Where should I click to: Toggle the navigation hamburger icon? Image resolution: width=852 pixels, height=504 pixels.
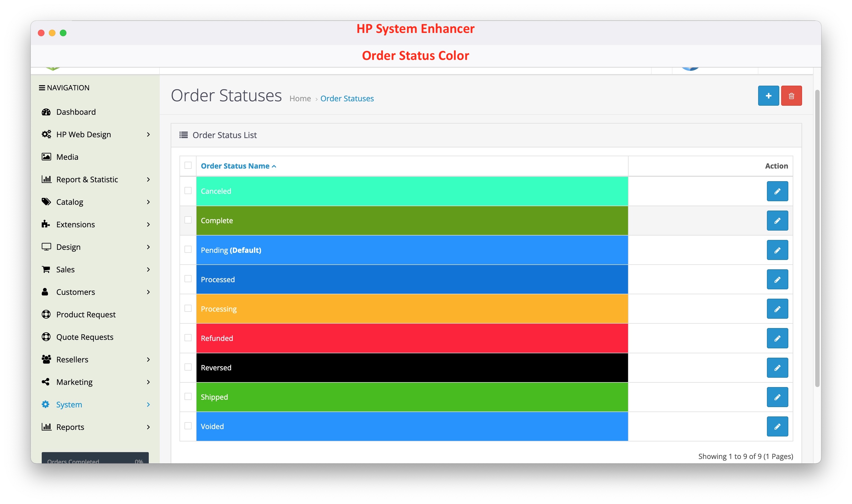42,87
